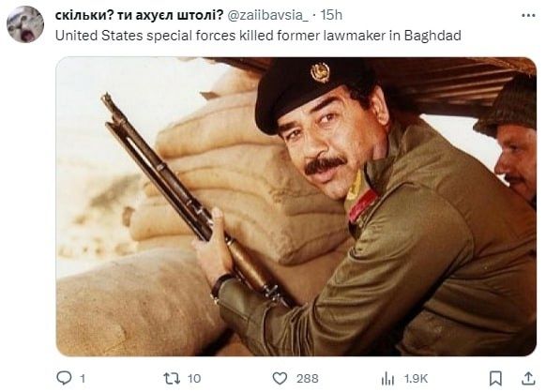The image size is (546, 392).
Task: Click the 1.9K views count
Action: [416, 379]
